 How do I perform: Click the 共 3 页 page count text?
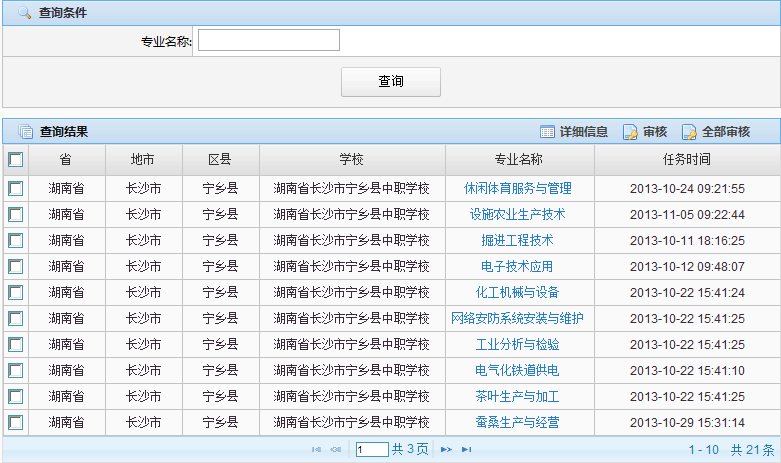click(410, 449)
